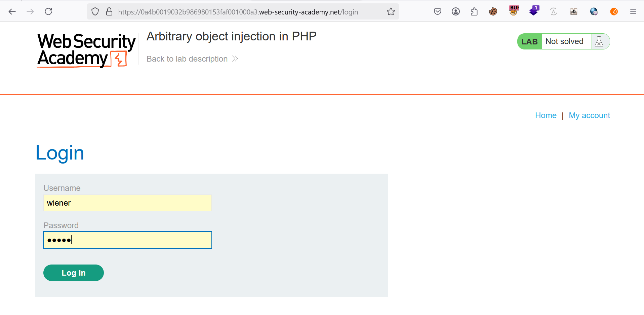Image resolution: width=644 pixels, height=315 pixels.
Task: Reload the current page
Action: tap(48, 12)
